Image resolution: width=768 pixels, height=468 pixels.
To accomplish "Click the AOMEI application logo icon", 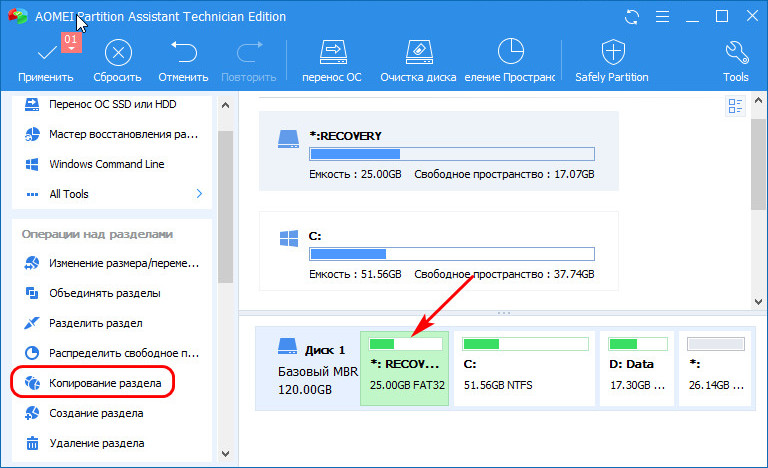I will (18, 16).
